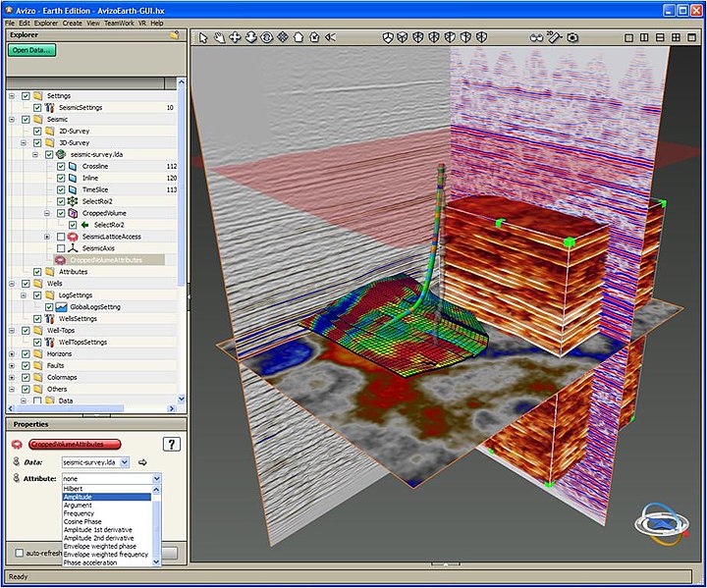The width and height of the screenshot is (707, 588).
Task: Select the single viewer layout icon
Action: coord(628,37)
